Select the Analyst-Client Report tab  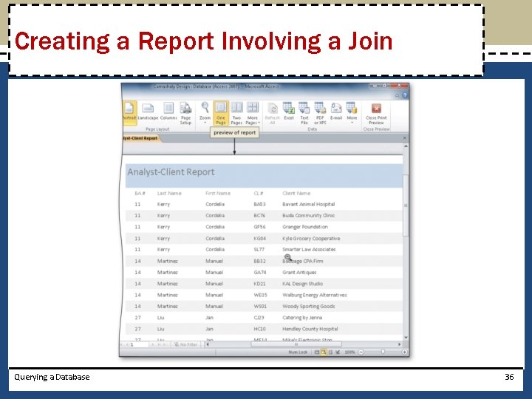[141, 138]
